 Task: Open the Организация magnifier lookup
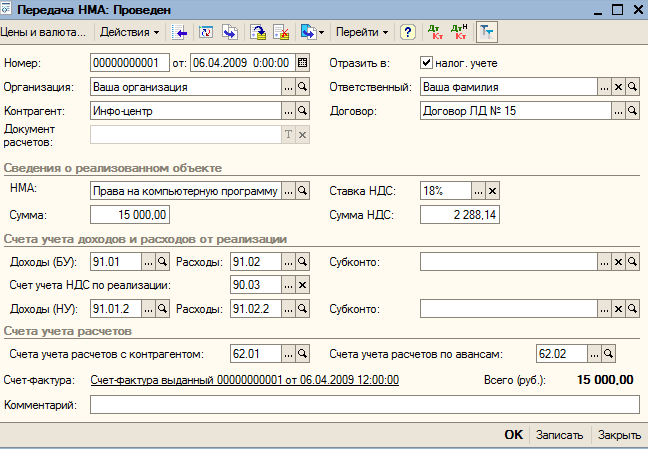[303, 87]
